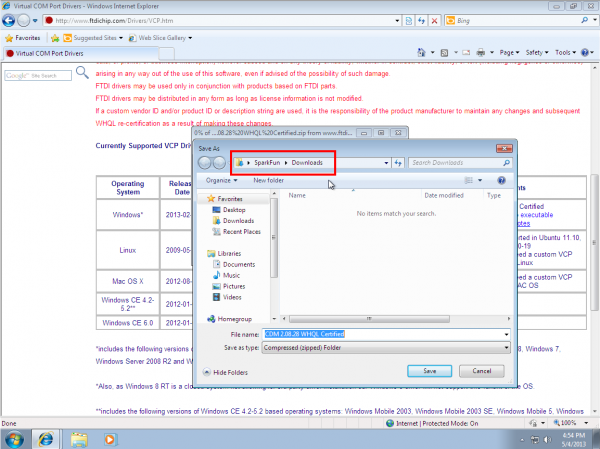Select Desktop in Favorites list
The width and height of the screenshot is (600, 449).
[234, 210]
